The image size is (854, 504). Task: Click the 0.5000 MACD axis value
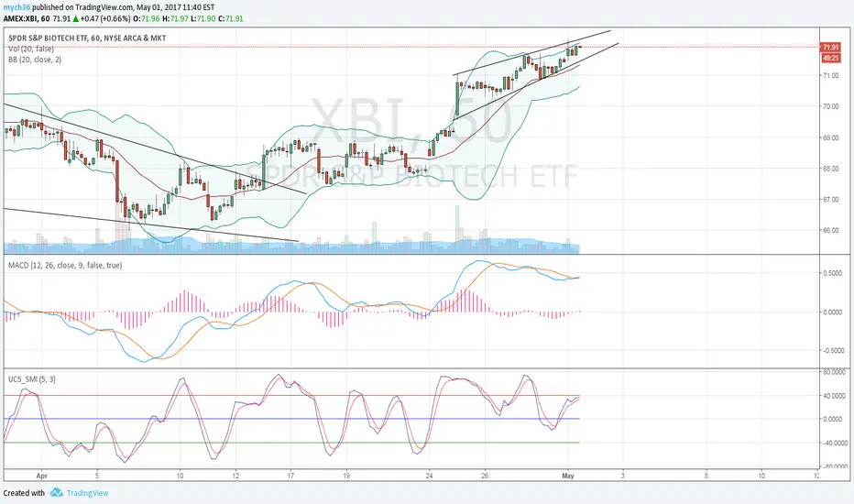coord(833,273)
